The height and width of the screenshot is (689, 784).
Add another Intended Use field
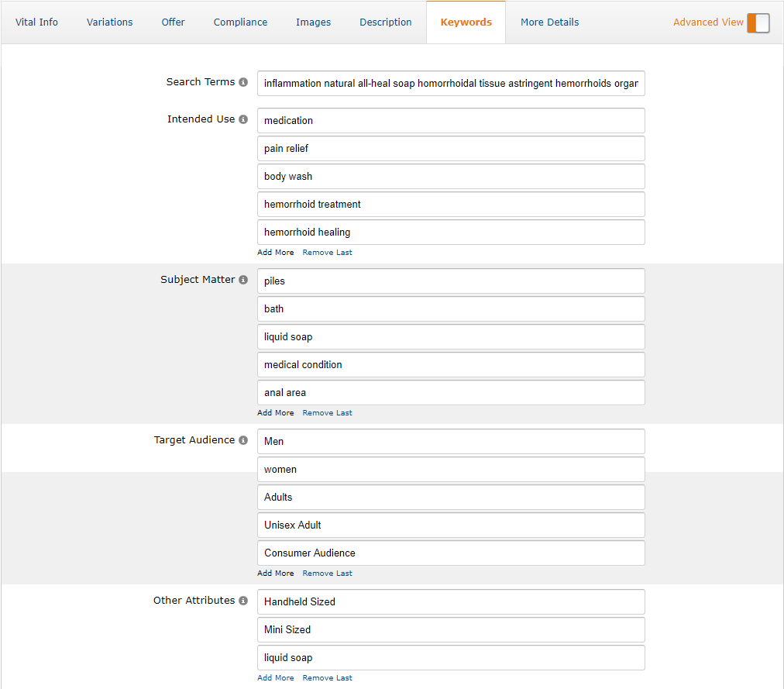point(275,252)
